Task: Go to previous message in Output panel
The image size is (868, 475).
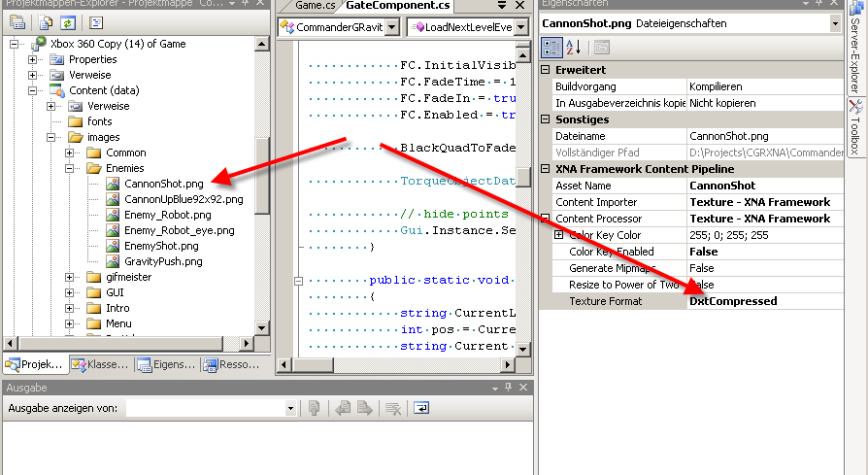Action: 343,409
